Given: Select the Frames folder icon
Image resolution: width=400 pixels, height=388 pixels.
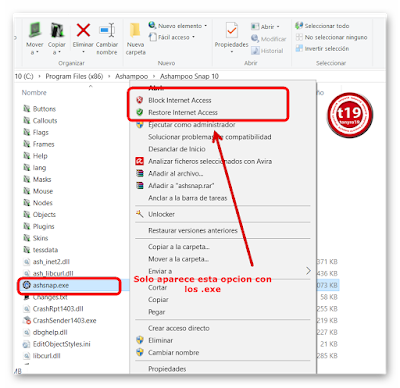Looking at the screenshot, I should (27, 144).
